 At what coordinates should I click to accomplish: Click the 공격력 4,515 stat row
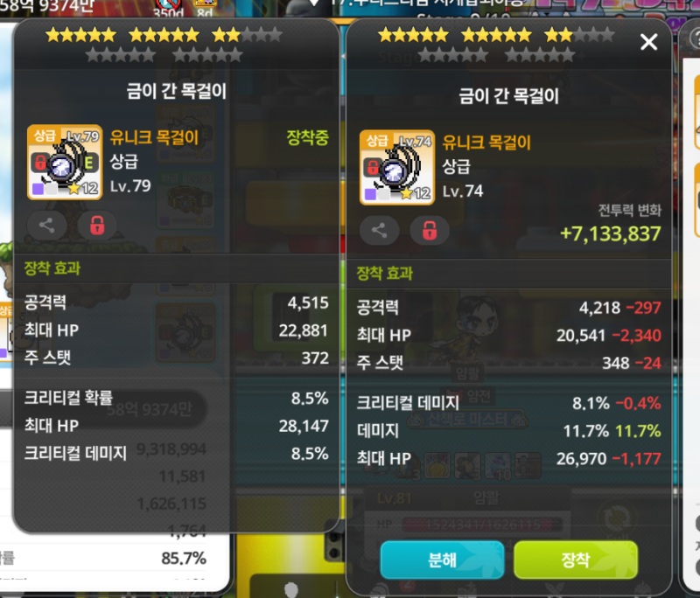177,303
